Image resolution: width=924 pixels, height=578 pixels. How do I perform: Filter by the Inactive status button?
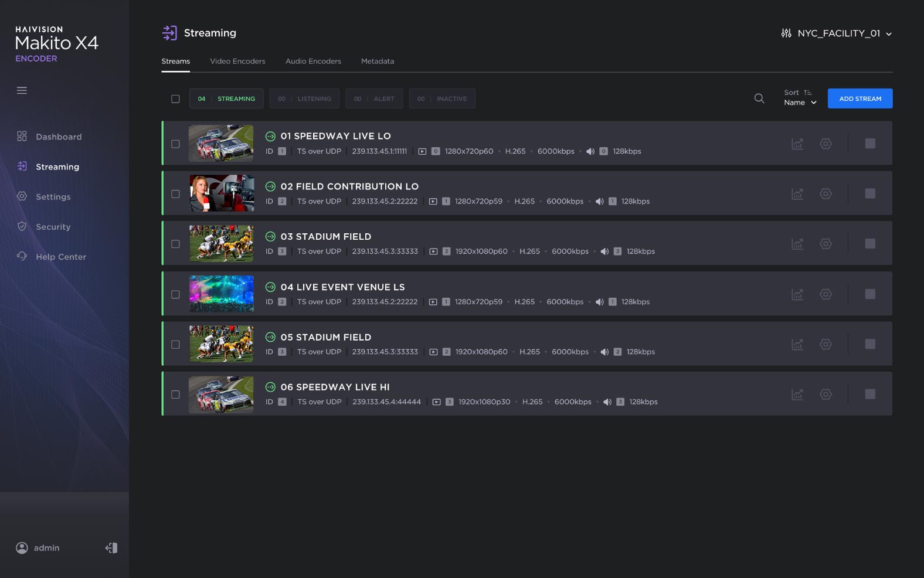pos(442,98)
